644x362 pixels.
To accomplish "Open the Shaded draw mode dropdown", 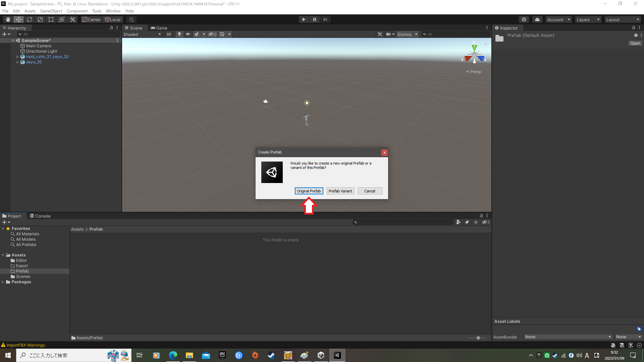I will [142, 34].
